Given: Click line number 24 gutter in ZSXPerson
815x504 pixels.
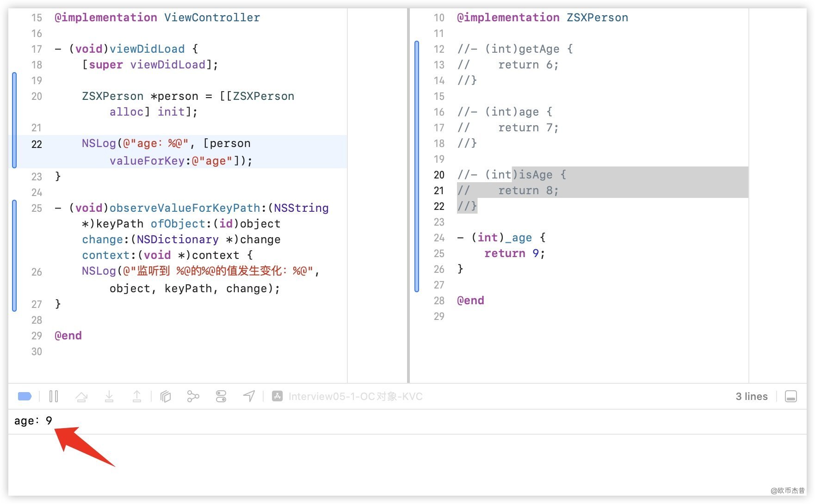Looking at the screenshot, I should [439, 238].
